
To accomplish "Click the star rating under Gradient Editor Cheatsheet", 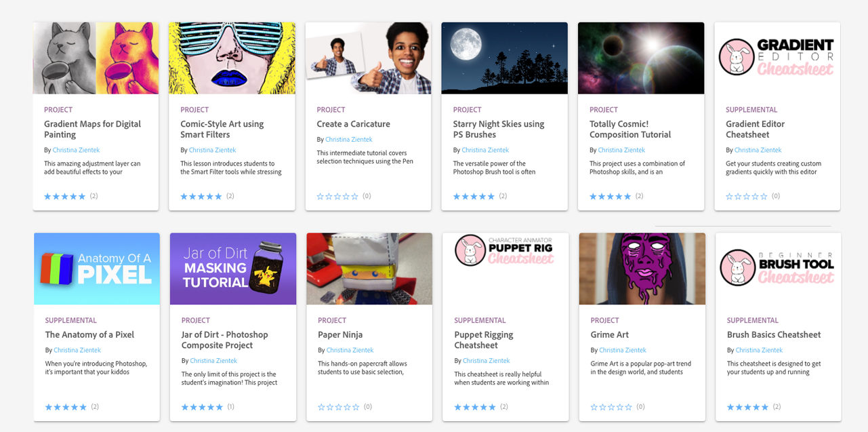I will [746, 197].
